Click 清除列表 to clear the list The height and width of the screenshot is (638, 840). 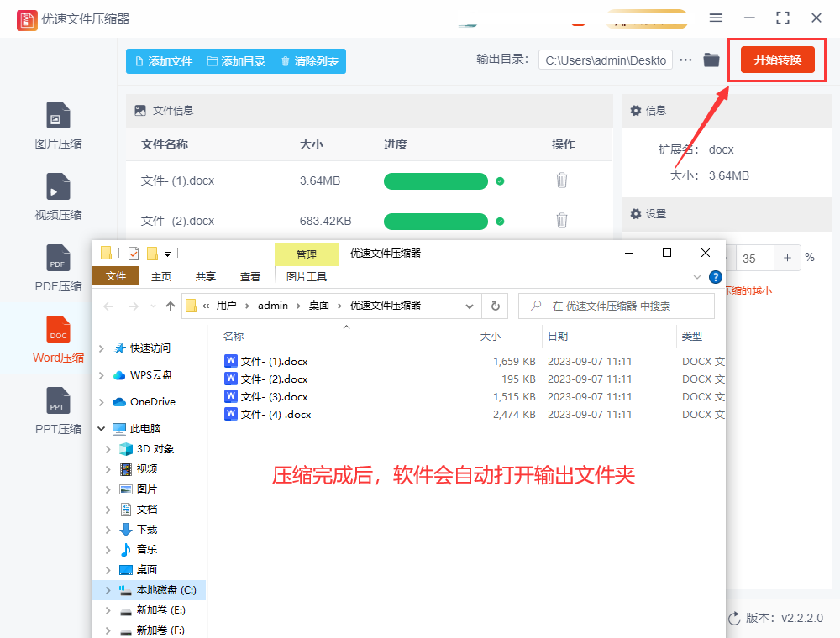[310, 61]
